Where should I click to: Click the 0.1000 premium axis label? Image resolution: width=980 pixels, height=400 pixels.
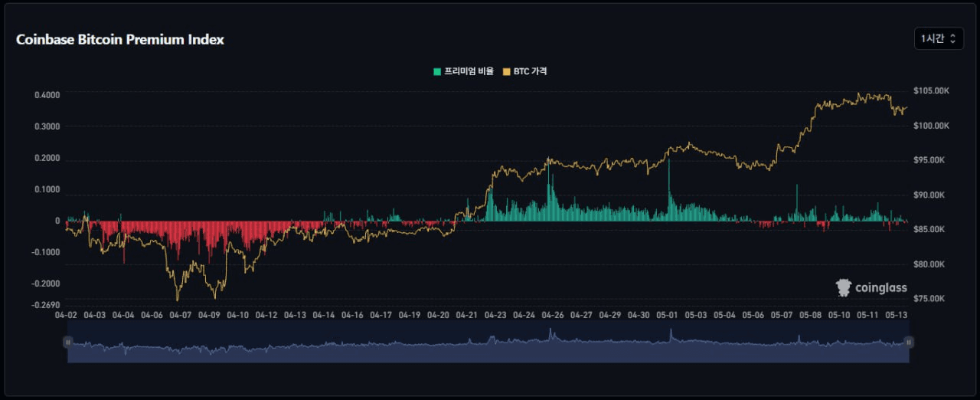point(47,189)
